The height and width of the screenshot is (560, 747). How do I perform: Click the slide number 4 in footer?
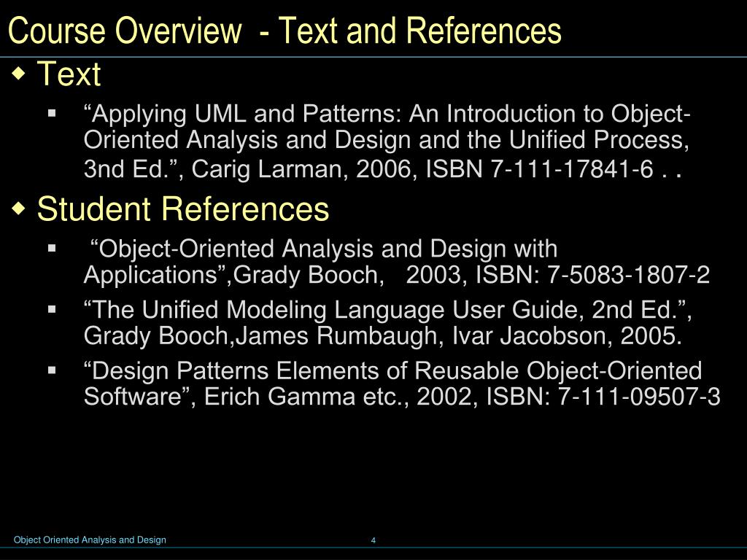point(373,540)
